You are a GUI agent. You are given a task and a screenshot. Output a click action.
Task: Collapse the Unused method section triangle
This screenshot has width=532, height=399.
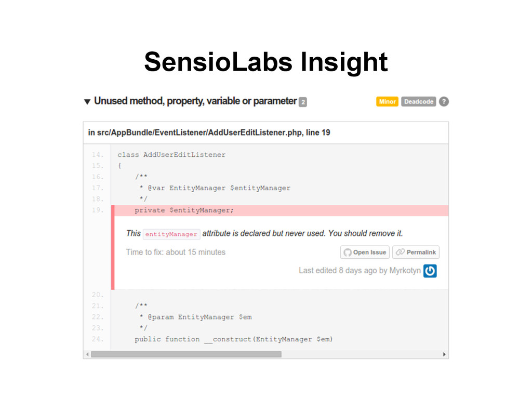(87, 102)
